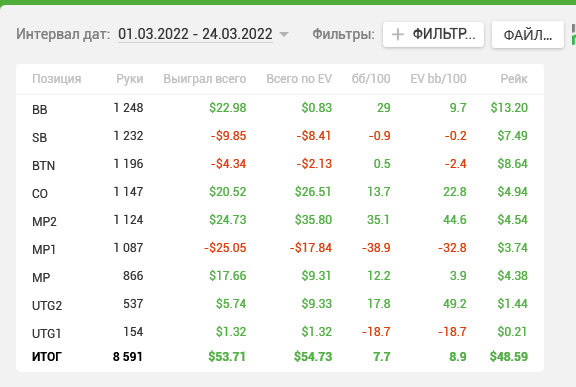Click the date range 01.03.2022 - 24.03.2022
Viewport: 576px width, 387px height.
[195, 34]
